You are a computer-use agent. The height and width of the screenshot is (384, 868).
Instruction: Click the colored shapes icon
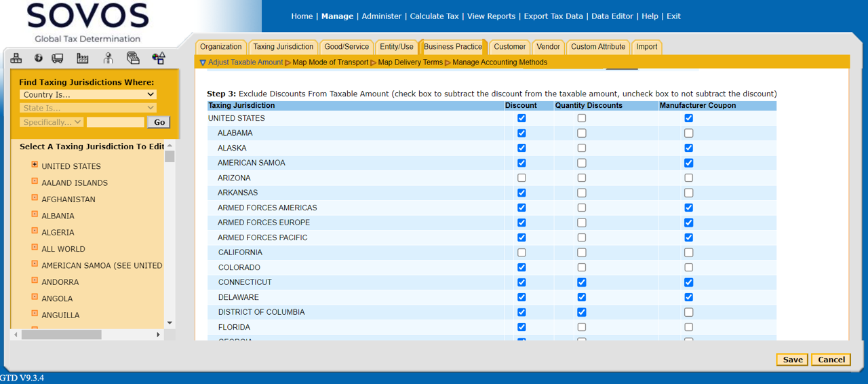click(159, 58)
